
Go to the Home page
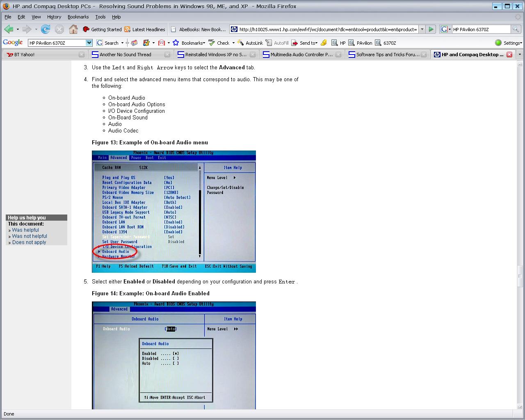pyautogui.click(x=73, y=29)
